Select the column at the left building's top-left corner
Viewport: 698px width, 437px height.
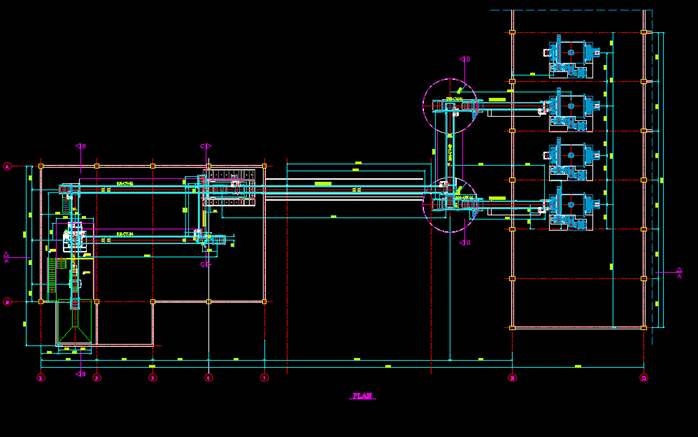coord(41,166)
